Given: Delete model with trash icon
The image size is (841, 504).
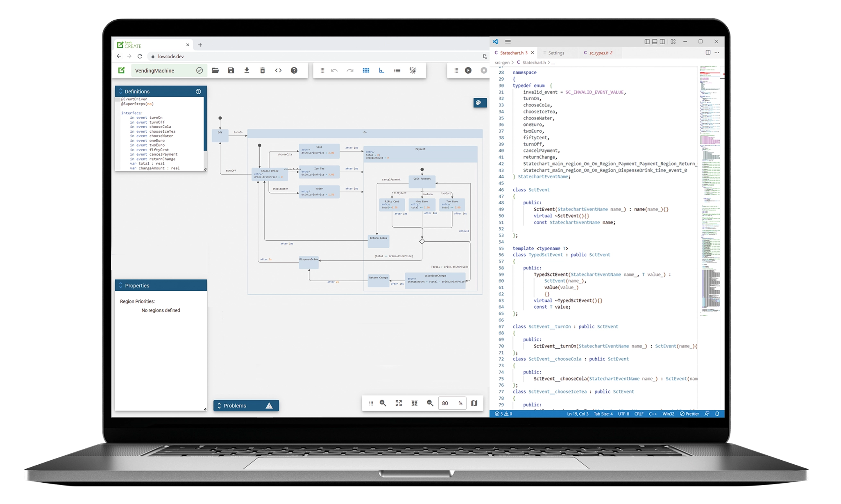Looking at the screenshot, I should point(263,70).
